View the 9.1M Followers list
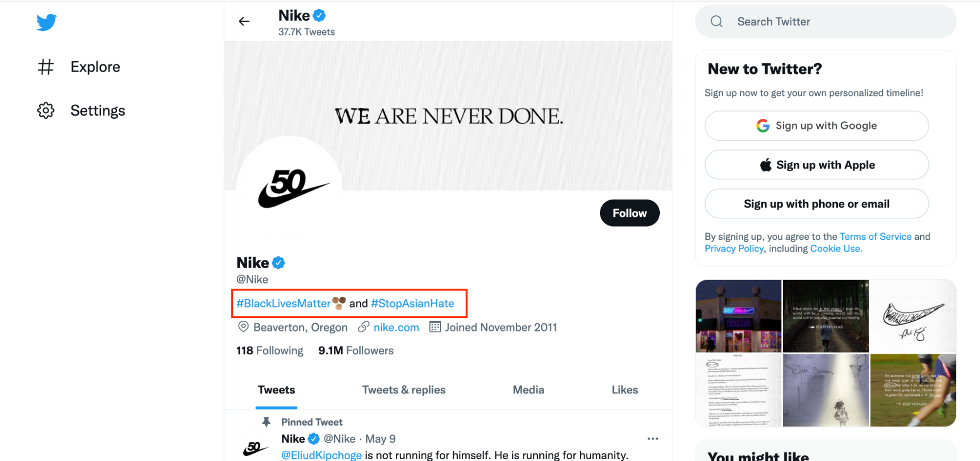 (356, 351)
